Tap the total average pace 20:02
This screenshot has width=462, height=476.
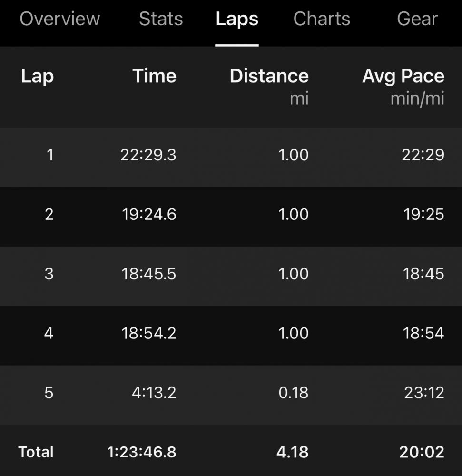[x=422, y=452]
